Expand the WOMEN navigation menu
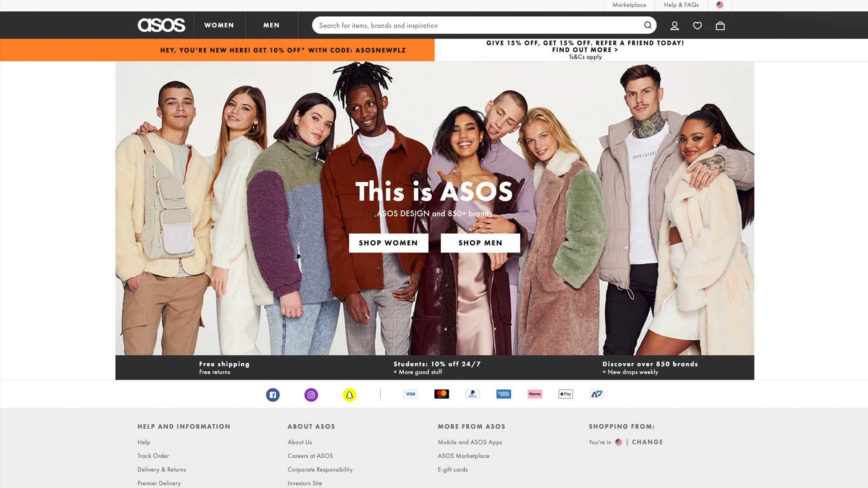 point(219,25)
